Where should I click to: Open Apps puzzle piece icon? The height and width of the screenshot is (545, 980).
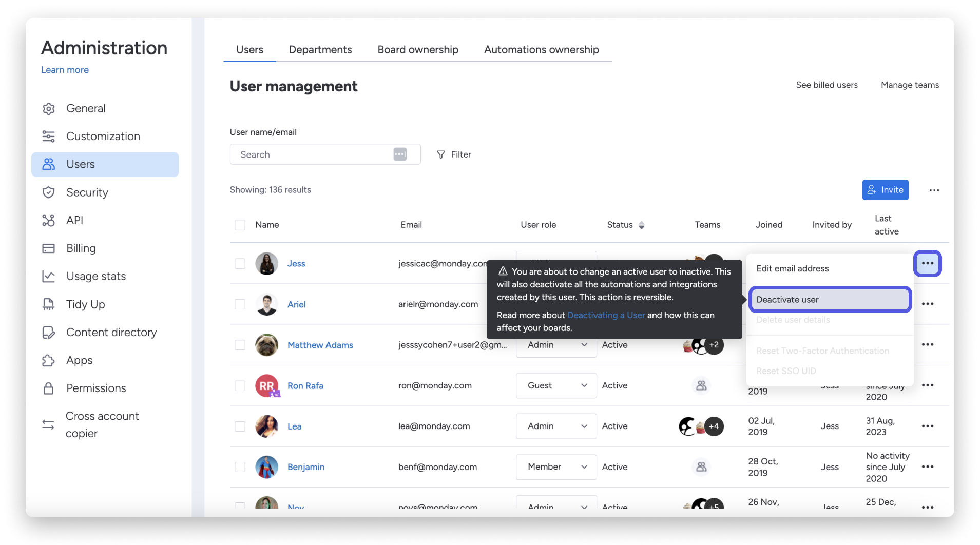pos(48,360)
